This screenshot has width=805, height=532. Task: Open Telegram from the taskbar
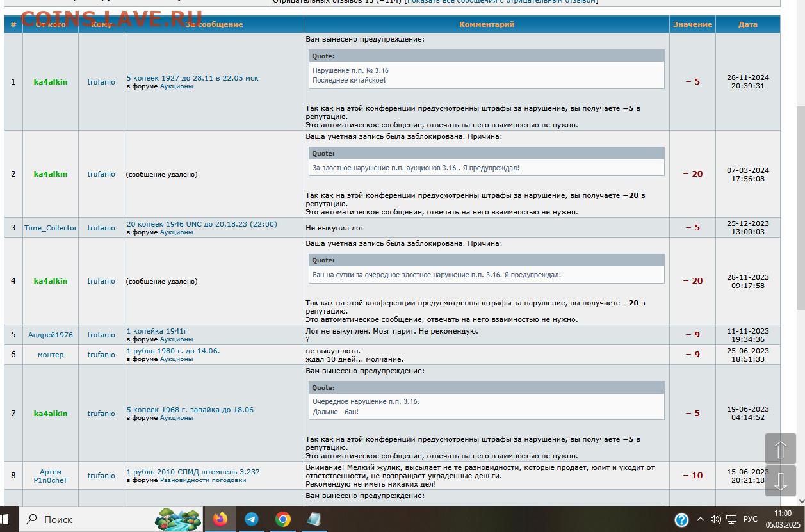tap(252, 519)
